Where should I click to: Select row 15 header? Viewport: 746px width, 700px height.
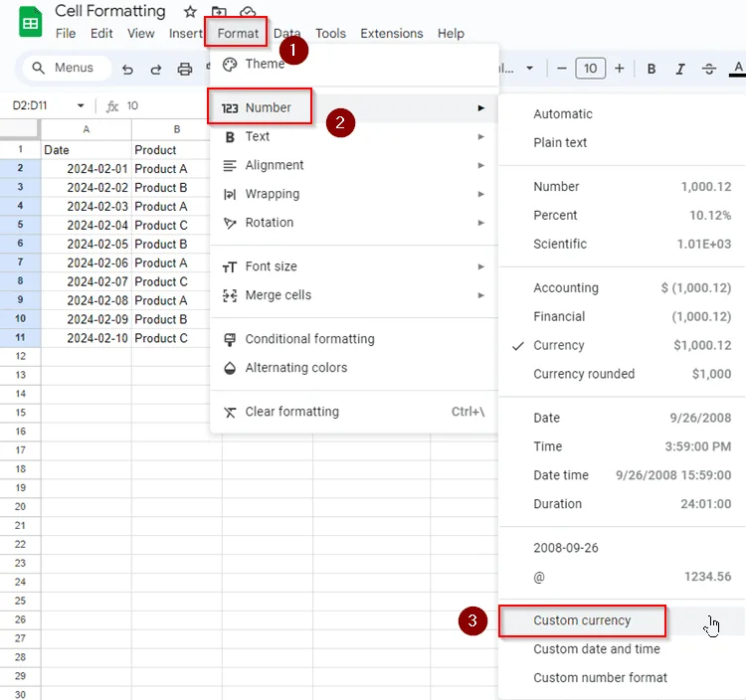coord(20,413)
